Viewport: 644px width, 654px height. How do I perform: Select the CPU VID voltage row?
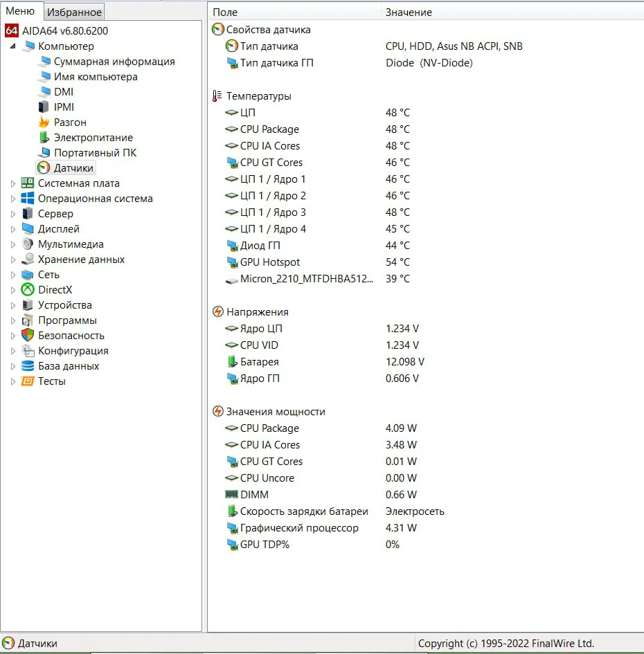pos(426,345)
